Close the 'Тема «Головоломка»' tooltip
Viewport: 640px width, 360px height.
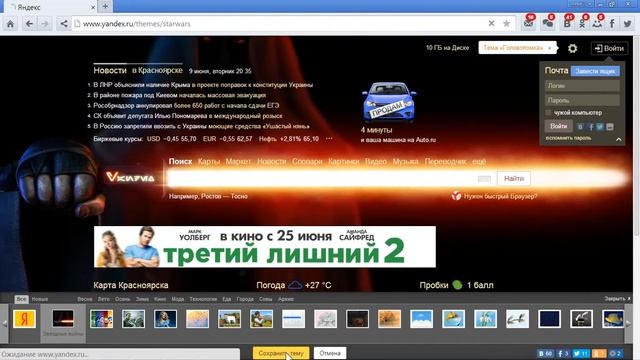point(550,48)
